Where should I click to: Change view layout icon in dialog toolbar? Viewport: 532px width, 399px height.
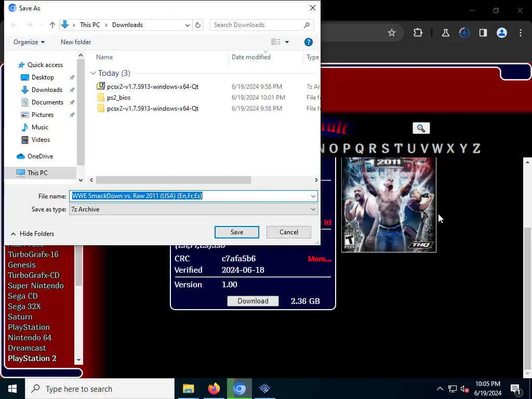pyautogui.click(x=276, y=42)
